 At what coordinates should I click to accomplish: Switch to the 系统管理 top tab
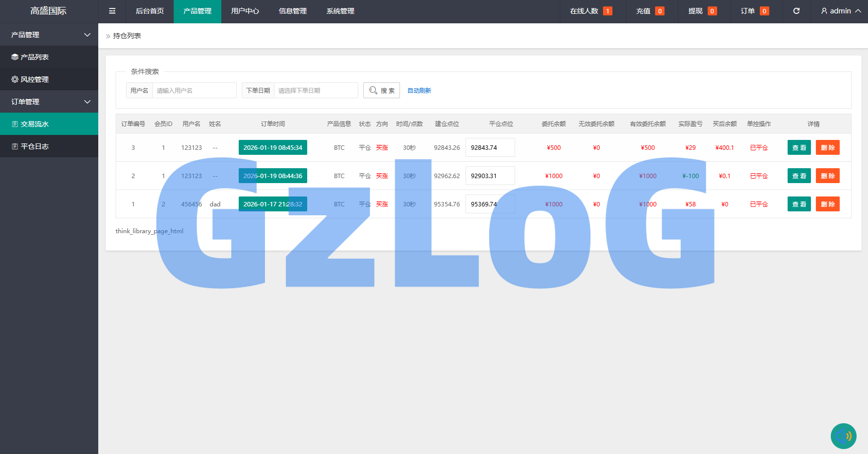tap(340, 11)
